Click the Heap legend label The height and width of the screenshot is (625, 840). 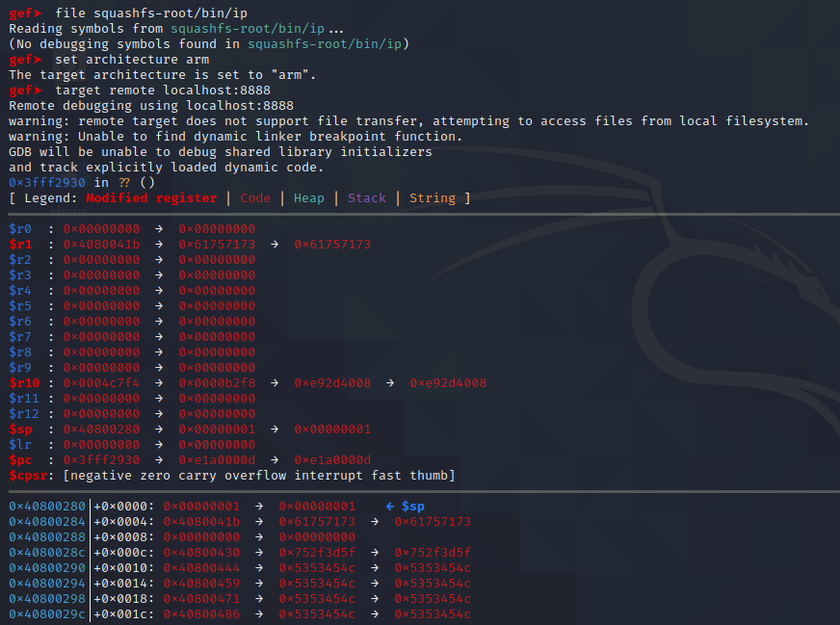click(308, 197)
